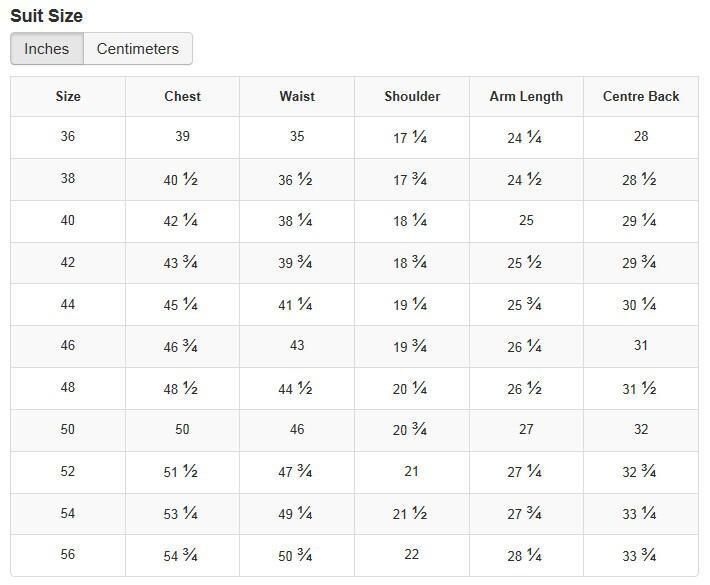The width and height of the screenshot is (710, 585).
Task: Select the size 40 row cell
Action: pos(68,221)
